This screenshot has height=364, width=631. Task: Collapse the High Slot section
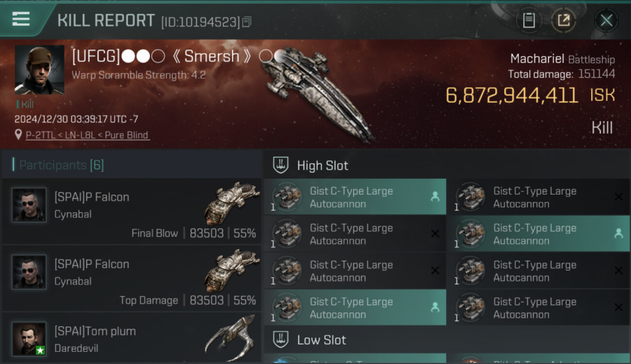tap(323, 165)
